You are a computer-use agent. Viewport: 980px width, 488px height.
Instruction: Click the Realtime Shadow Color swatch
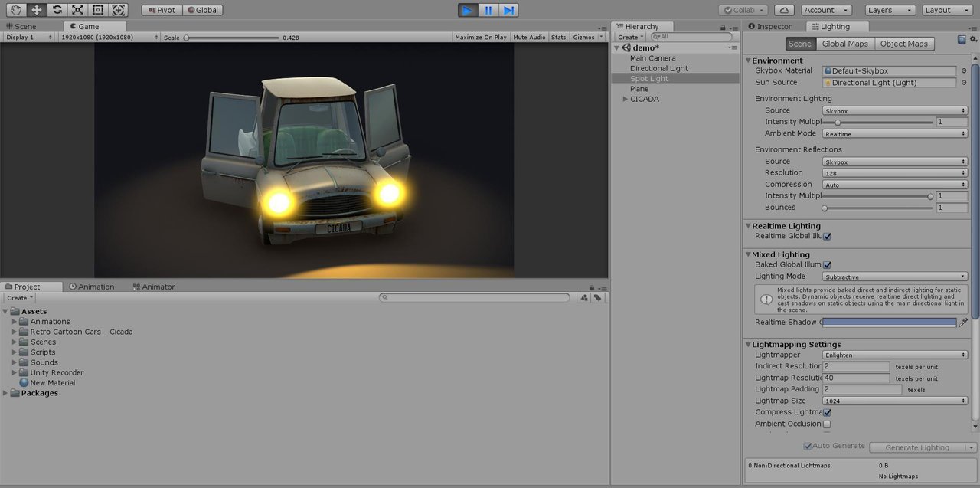click(890, 323)
